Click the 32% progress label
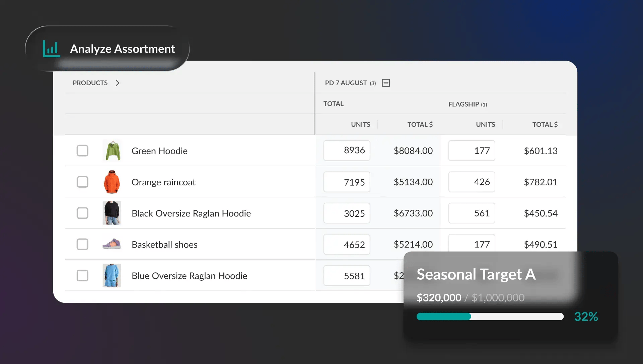 586,316
